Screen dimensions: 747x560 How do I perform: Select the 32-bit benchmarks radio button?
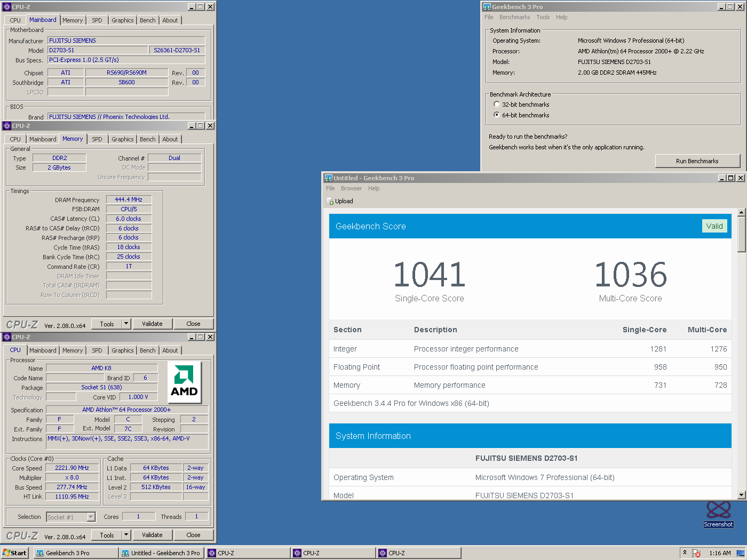pos(497,105)
